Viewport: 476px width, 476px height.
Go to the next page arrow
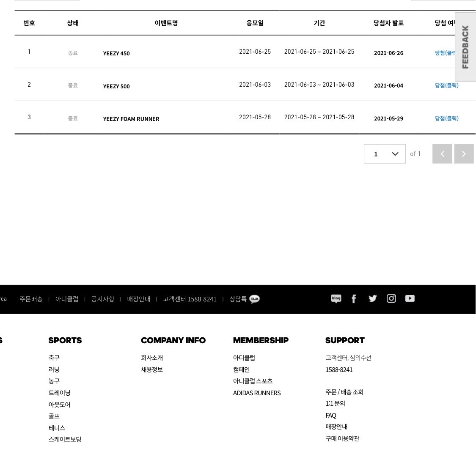point(464,154)
